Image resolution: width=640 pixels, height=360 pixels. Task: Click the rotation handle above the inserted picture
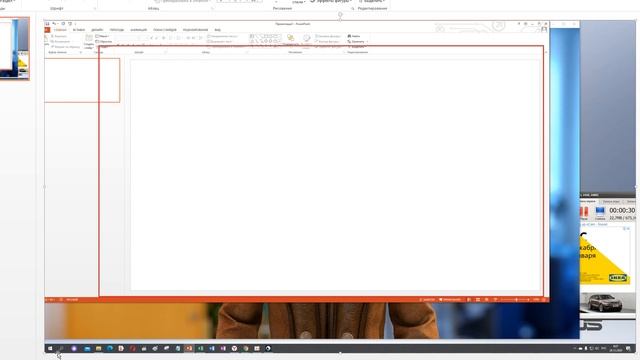click(x=340, y=15)
